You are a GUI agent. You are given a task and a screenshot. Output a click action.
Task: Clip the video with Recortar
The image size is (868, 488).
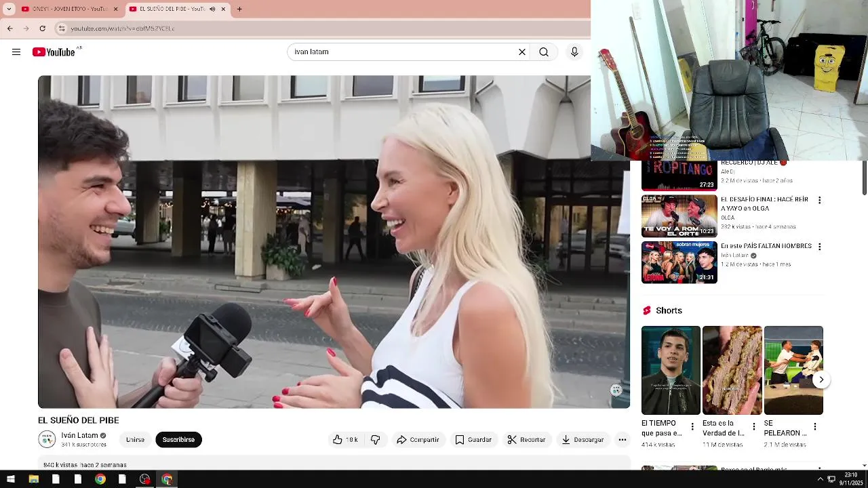(527, 440)
